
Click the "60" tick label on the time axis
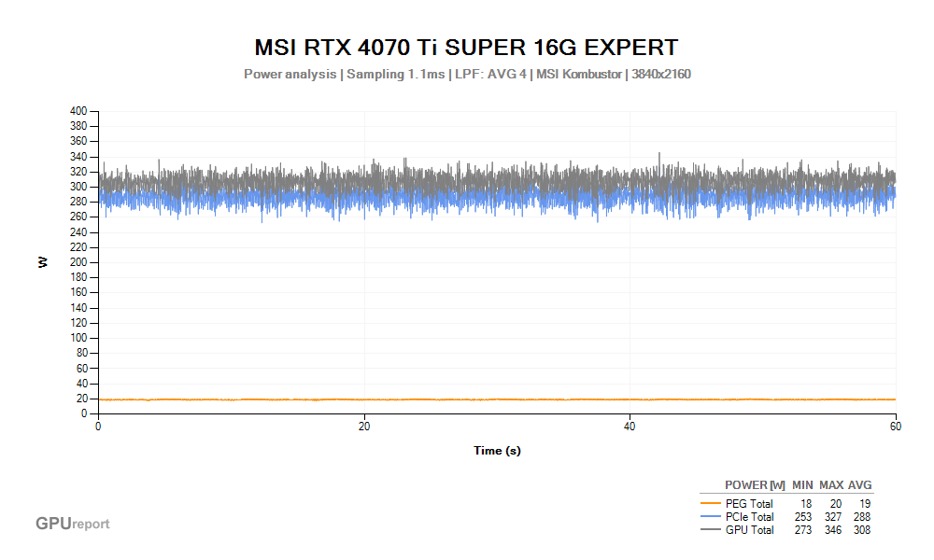point(896,427)
